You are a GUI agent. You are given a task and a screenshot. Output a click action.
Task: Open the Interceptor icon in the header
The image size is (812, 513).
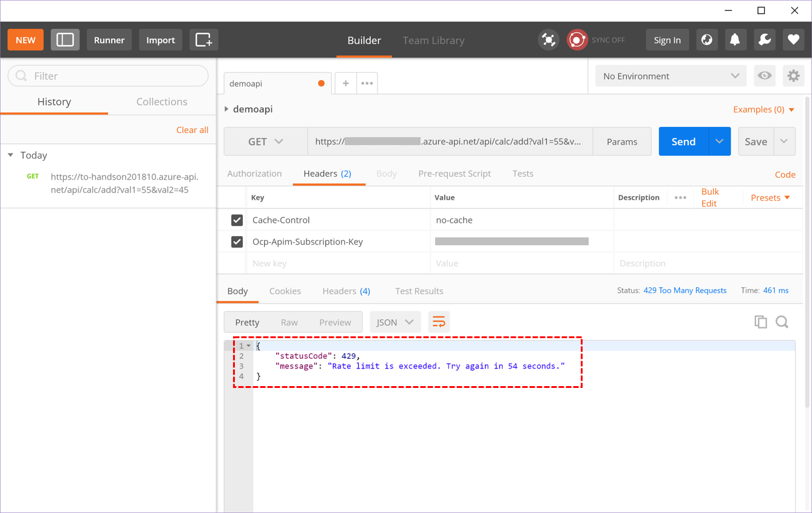coord(549,39)
